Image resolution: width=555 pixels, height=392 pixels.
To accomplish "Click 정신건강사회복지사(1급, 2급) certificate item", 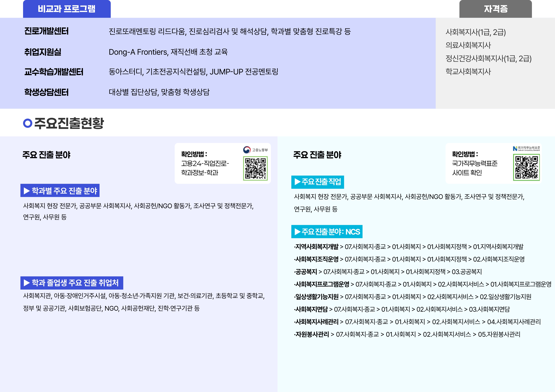I will point(488,58).
